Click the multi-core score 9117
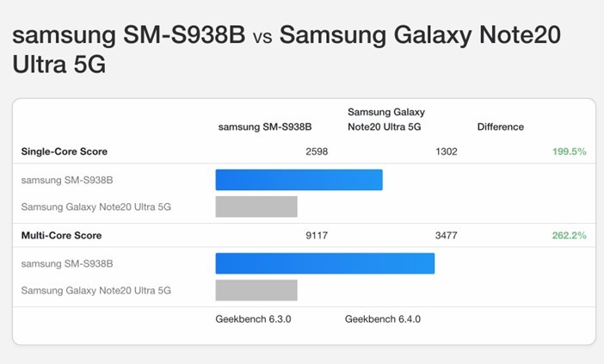The image size is (604, 364). pos(316,235)
